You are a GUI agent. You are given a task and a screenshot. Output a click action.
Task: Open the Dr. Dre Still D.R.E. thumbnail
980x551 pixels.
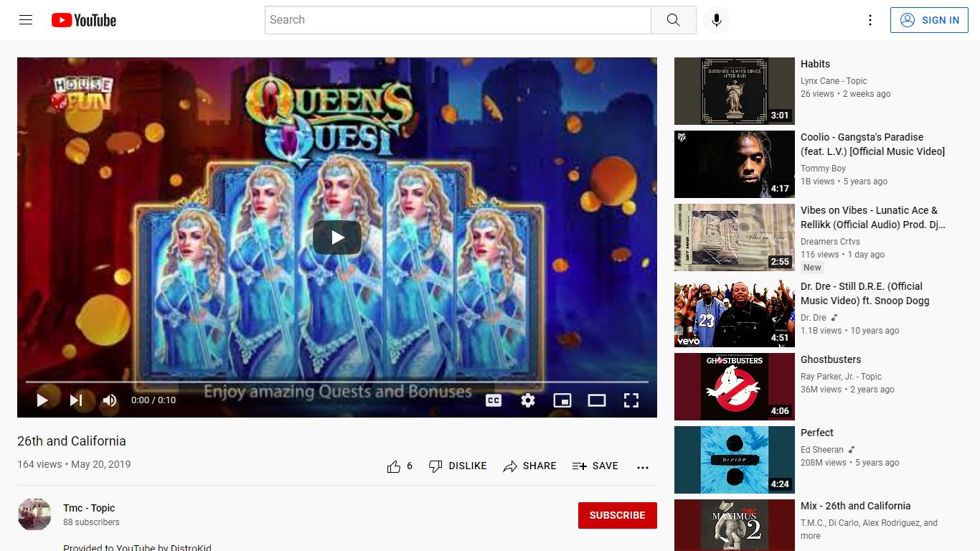tap(735, 314)
